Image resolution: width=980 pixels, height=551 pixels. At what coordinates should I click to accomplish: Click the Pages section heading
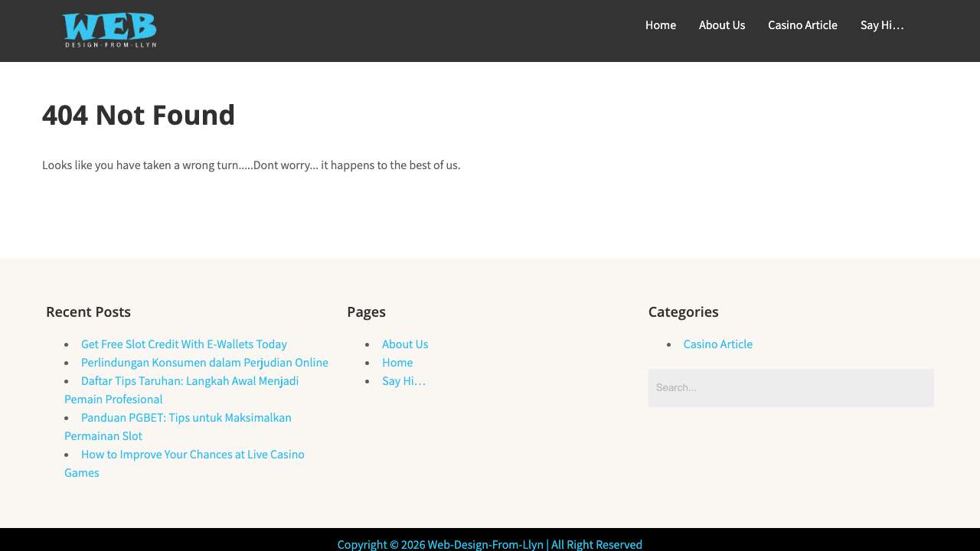(x=366, y=312)
